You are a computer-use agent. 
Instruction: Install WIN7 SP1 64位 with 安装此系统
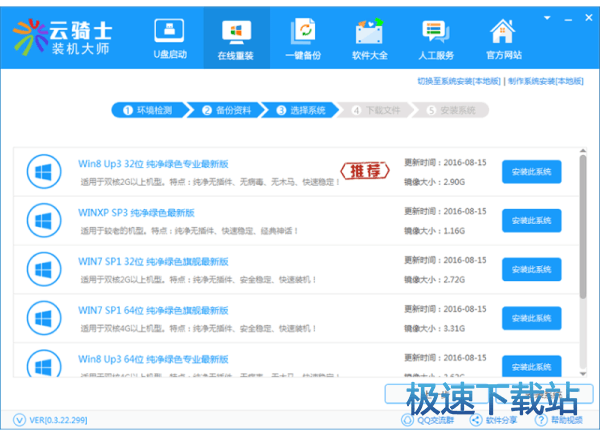[x=532, y=318]
